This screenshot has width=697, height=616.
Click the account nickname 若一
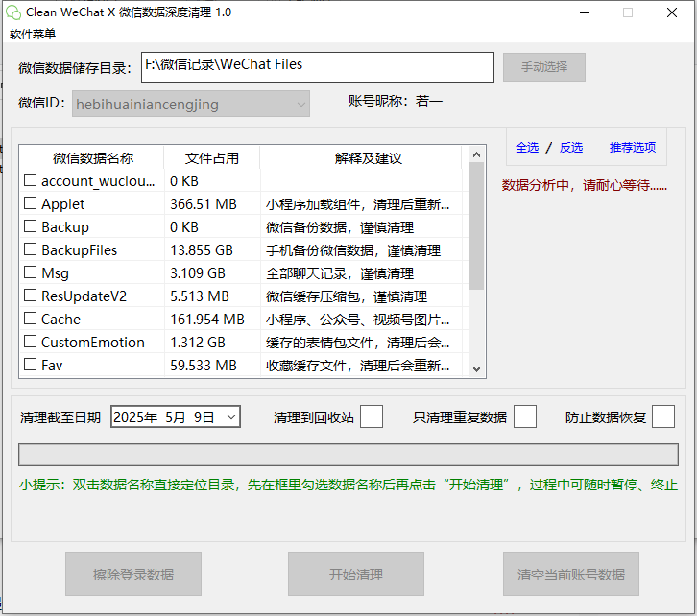(429, 102)
